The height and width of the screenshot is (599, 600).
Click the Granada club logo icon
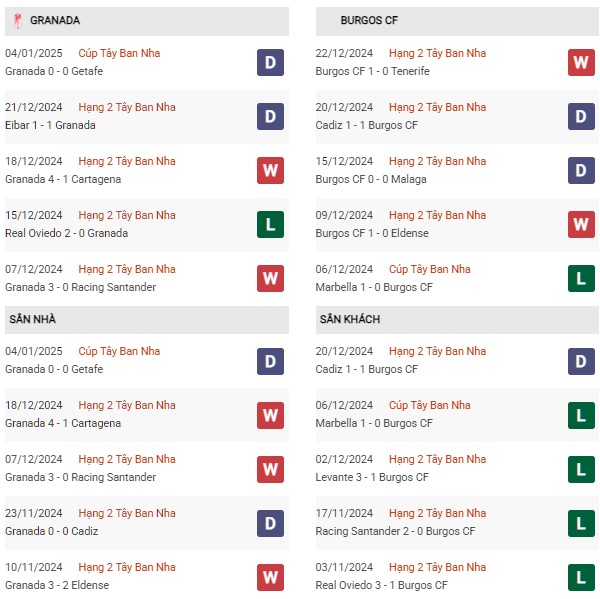(17, 21)
